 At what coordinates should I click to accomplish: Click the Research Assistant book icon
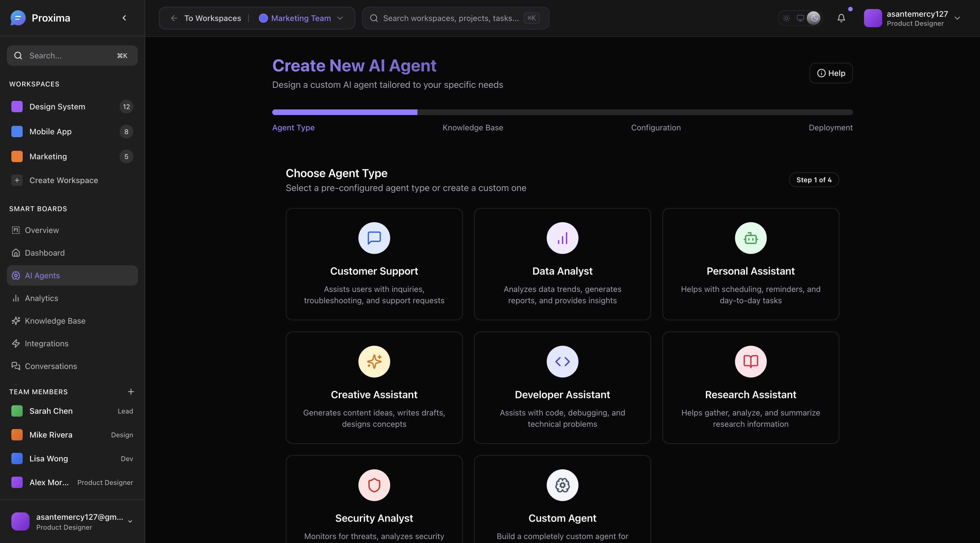coord(750,362)
